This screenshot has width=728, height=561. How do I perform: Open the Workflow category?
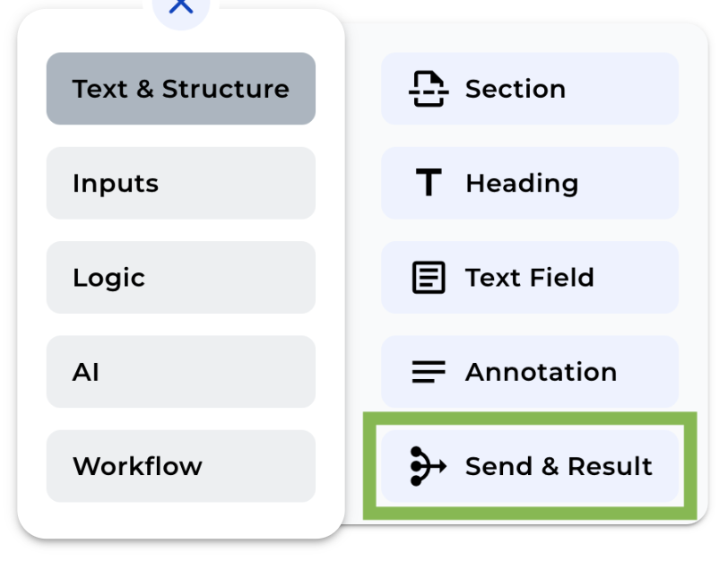click(181, 466)
